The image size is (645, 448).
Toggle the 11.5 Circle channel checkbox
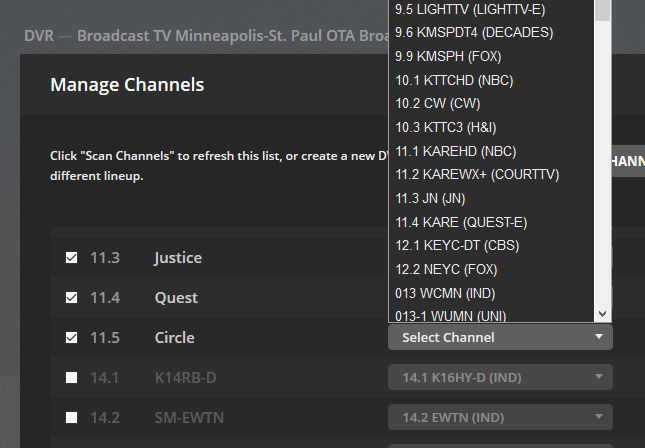(x=71, y=338)
